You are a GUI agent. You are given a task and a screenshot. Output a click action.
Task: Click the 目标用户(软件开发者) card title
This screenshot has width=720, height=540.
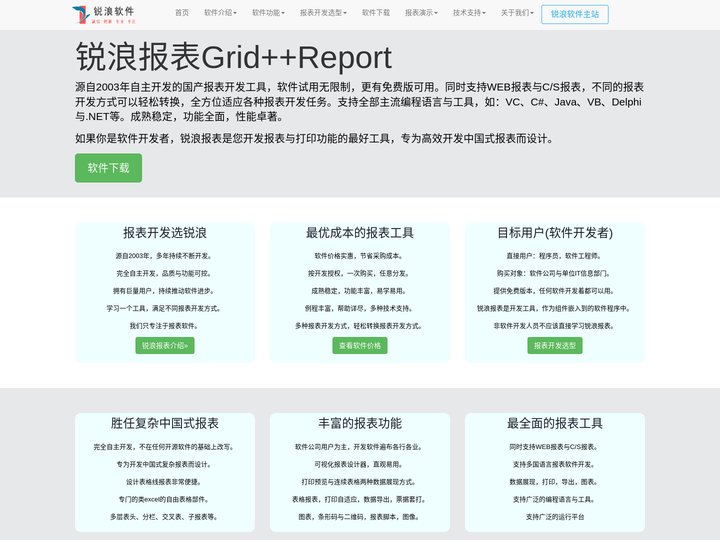coord(555,233)
